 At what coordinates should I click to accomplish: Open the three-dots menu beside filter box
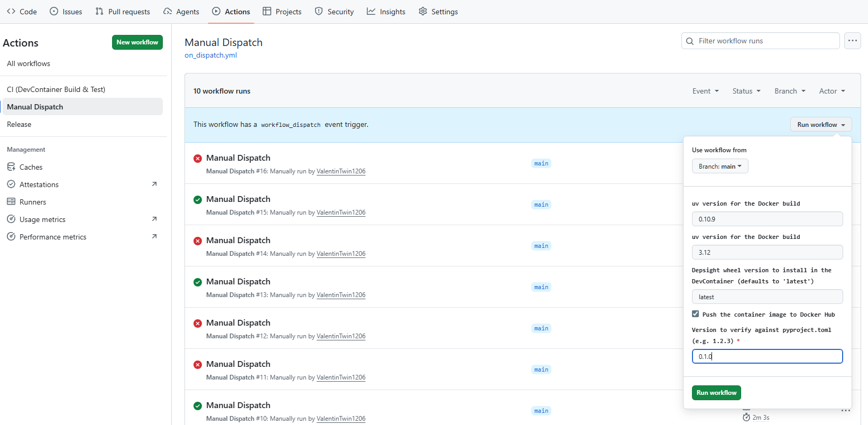click(x=852, y=41)
